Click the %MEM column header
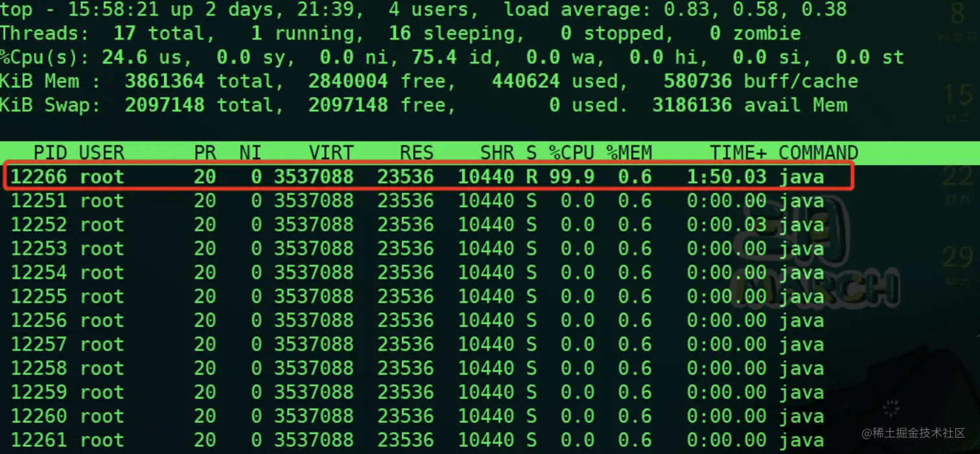The width and height of the screenshot is (980, 454). coord(629,153)
